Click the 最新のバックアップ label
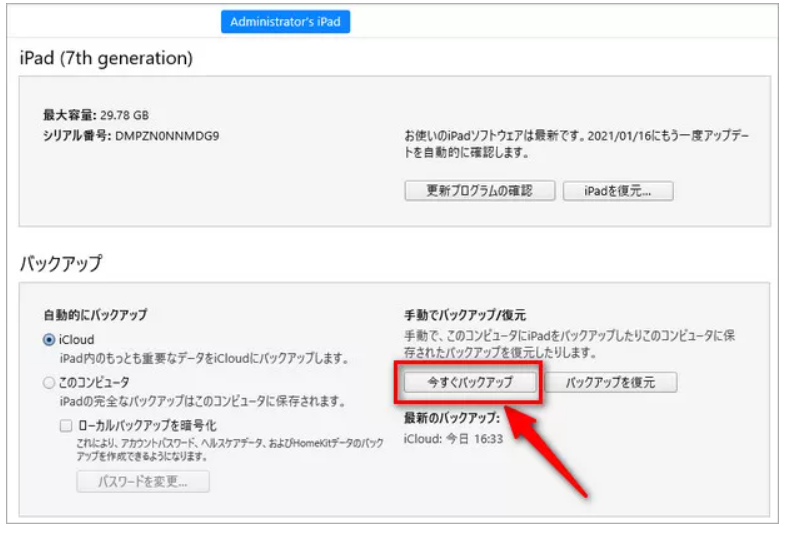The width and height of the screenshot is (789, 533). click(x=451, y=417)
